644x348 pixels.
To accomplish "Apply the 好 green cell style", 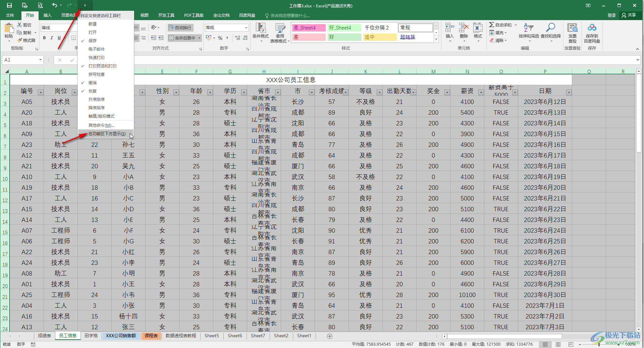I will [344, 37].
